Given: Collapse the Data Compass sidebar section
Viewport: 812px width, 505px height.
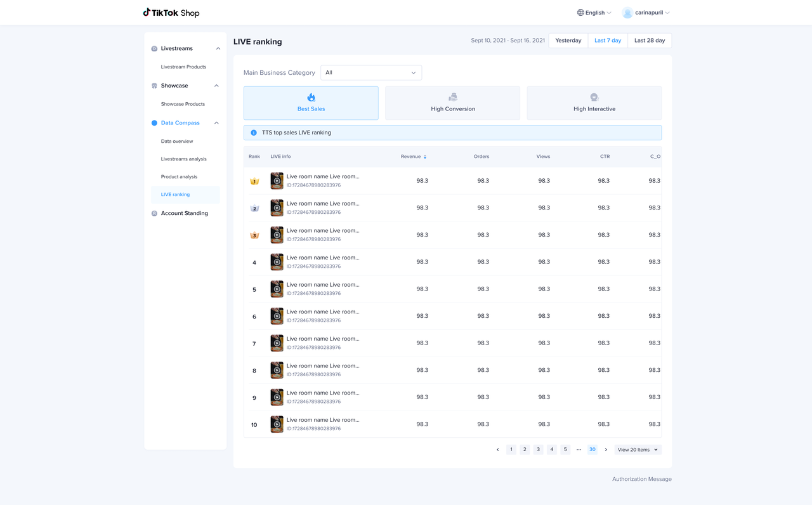Looking at the screenshot, I should [216, 123].
